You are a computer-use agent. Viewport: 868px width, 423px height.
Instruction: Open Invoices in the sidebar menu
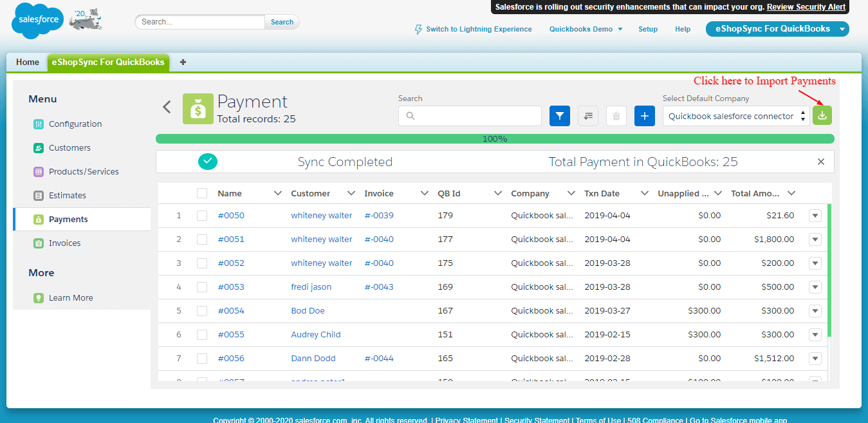coord(64,243)
